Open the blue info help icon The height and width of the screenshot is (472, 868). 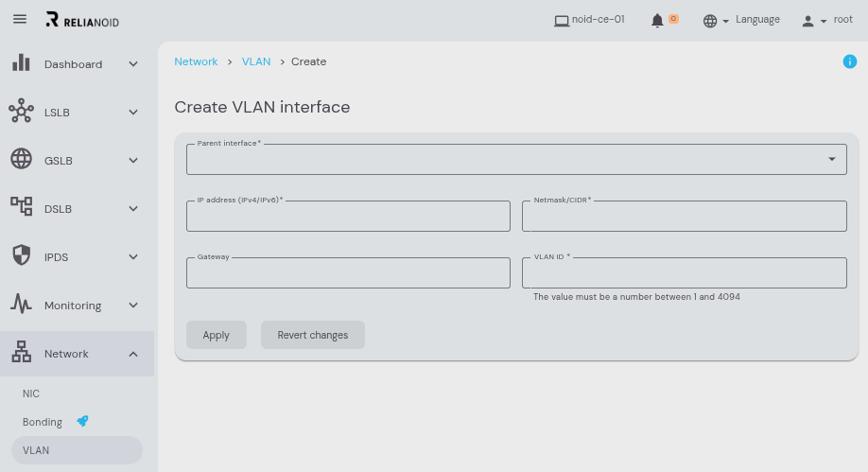click(x=850, y=61)
